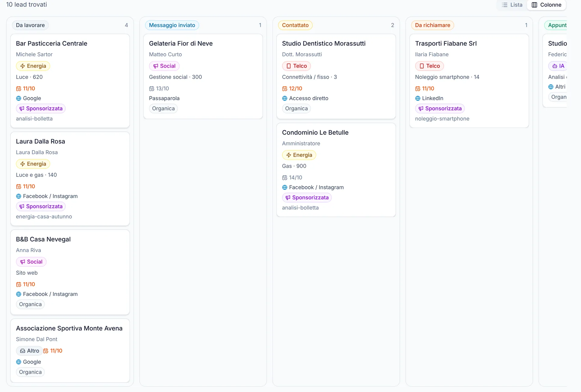
Task: Click Telco tag on Studio Dentistico Morassutti
Action: click(297, 66)
